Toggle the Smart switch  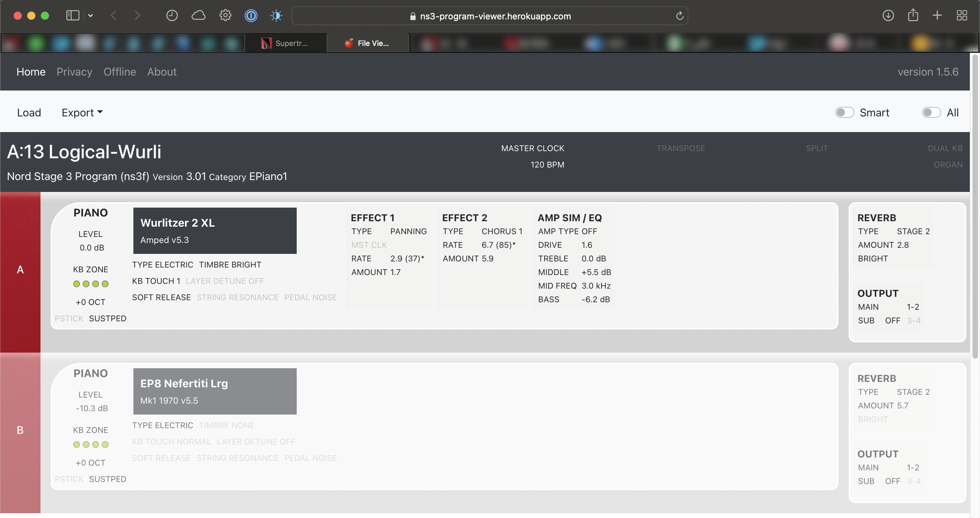click(x=845, y=112)
